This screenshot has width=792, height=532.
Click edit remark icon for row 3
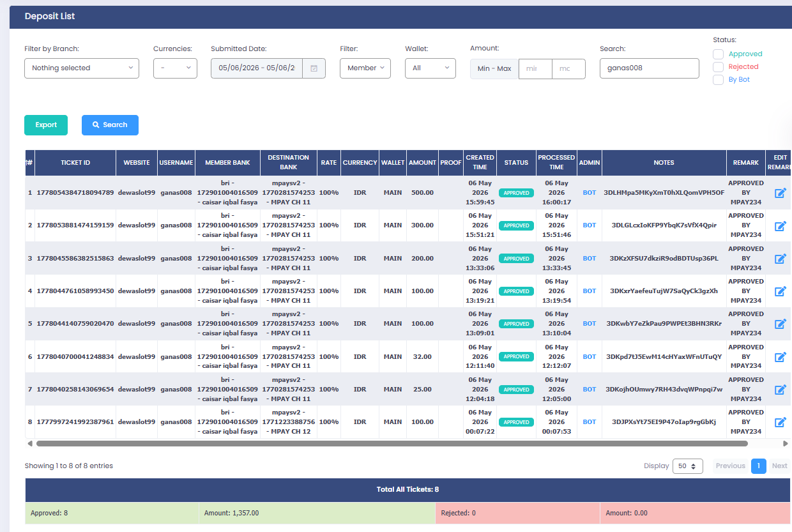pos(780,259)
